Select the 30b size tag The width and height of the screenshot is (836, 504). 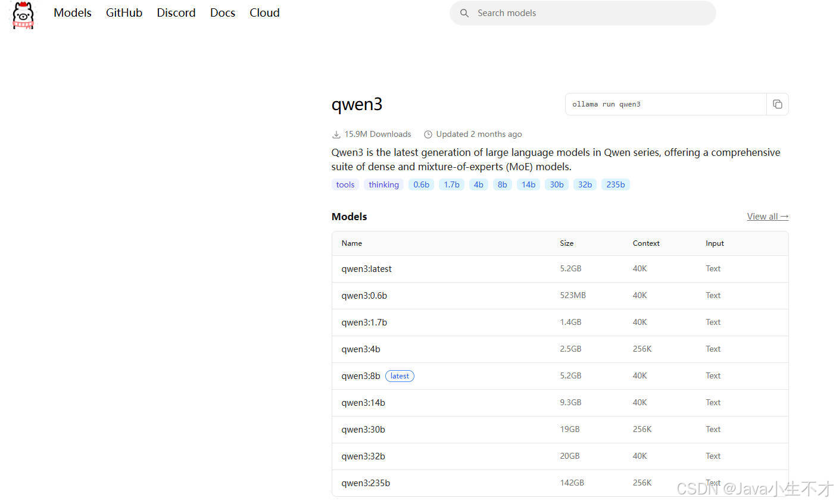tap(557, 184)
